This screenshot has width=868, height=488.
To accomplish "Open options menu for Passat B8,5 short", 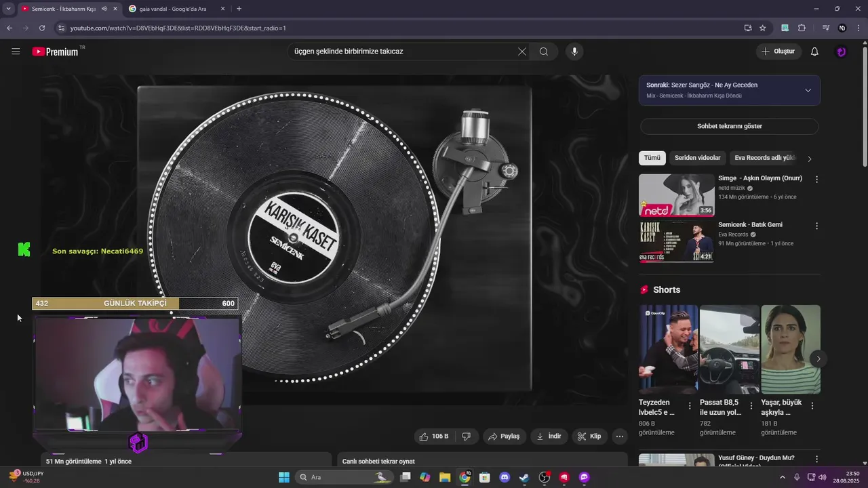I will click(x=751, y=406).
